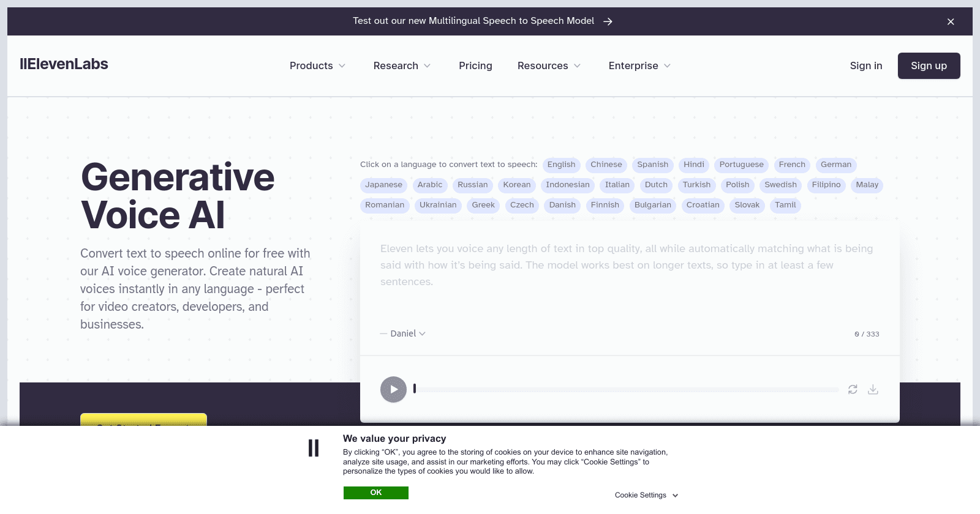
Task: Dismiss the top announcement banner
Action: pyautogui.click(x=951, y=21)
